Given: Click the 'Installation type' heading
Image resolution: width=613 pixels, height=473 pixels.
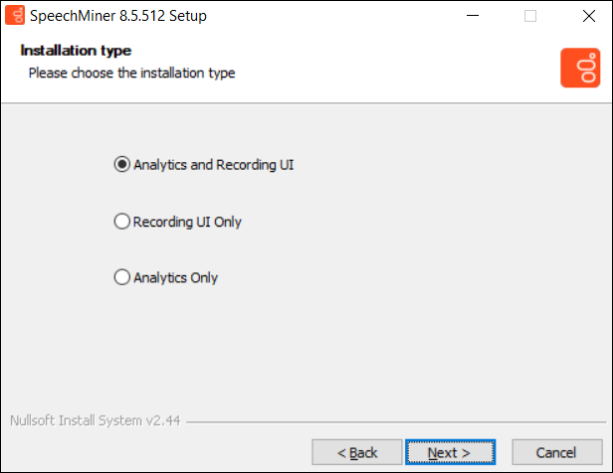Looking at the screenshot, I should point(76,50).
